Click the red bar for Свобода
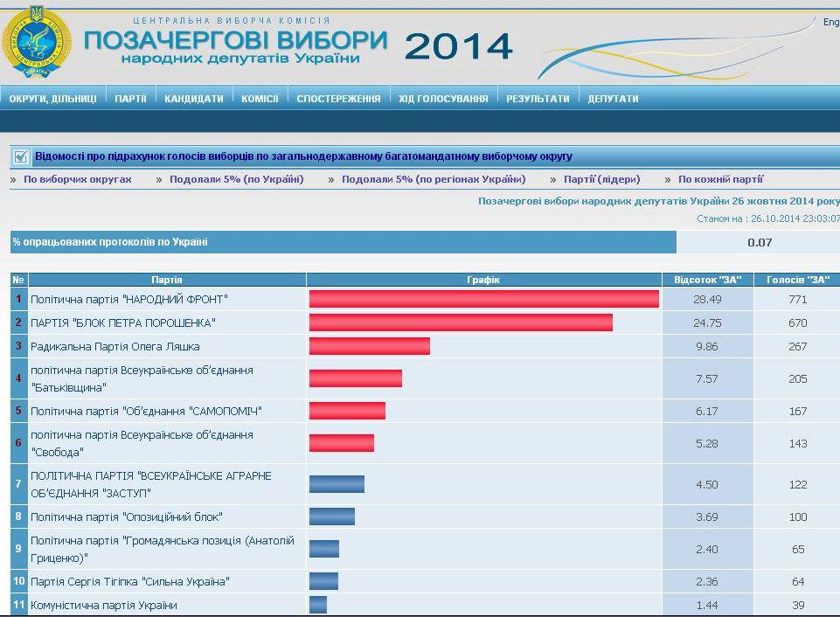Viewport: 840px width, 617px height. [x=342, y=443]
